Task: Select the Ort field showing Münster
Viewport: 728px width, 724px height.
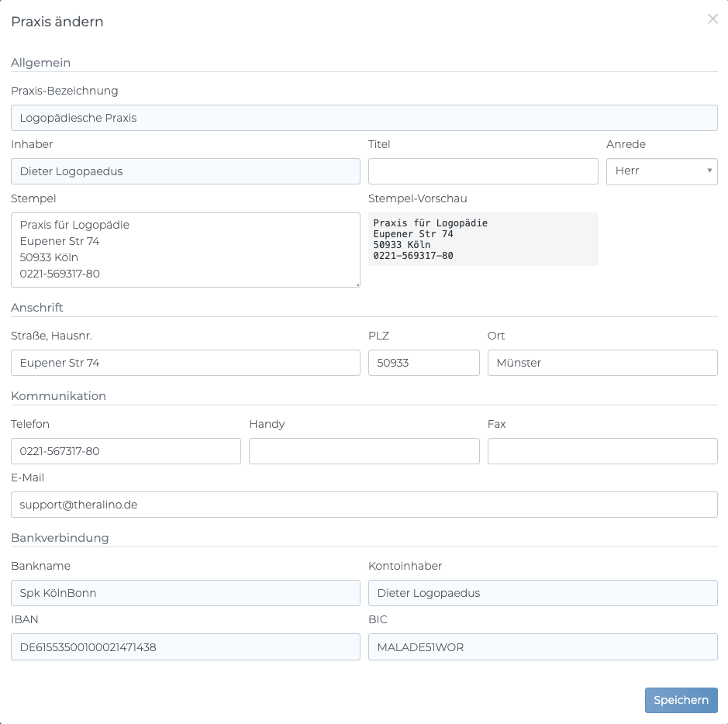Action: 602,363
